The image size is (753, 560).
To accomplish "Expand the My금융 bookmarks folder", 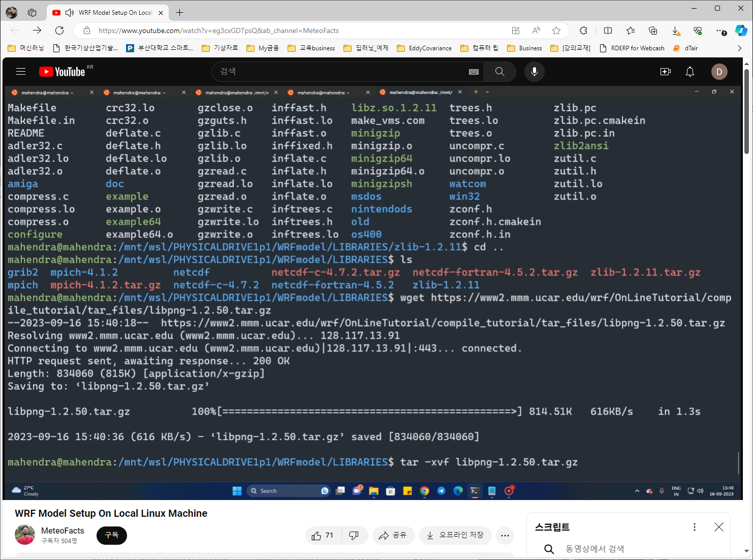I will [x=263, y=48].
